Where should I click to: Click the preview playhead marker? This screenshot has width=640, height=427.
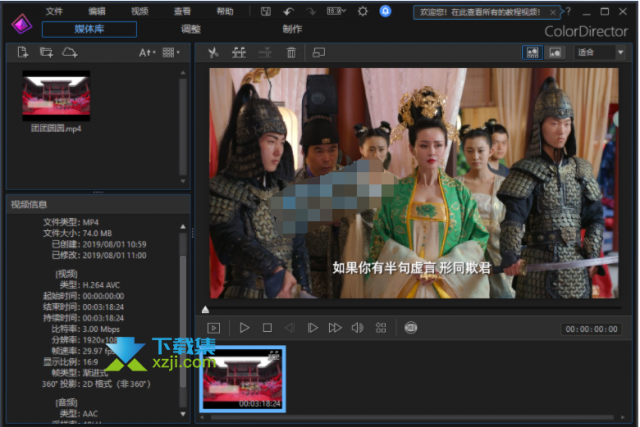(205, 310)
